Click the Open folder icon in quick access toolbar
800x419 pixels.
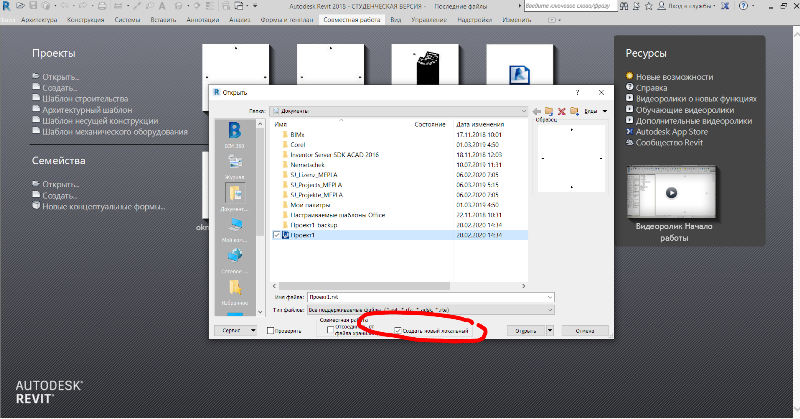click(20, 6)
